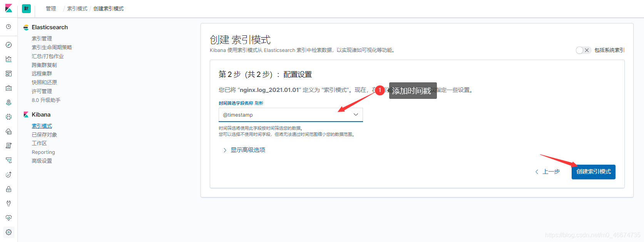644x242 pixels.
Task: Open 跨集群复制 in the side menu
Action: (x=44, y=65)
